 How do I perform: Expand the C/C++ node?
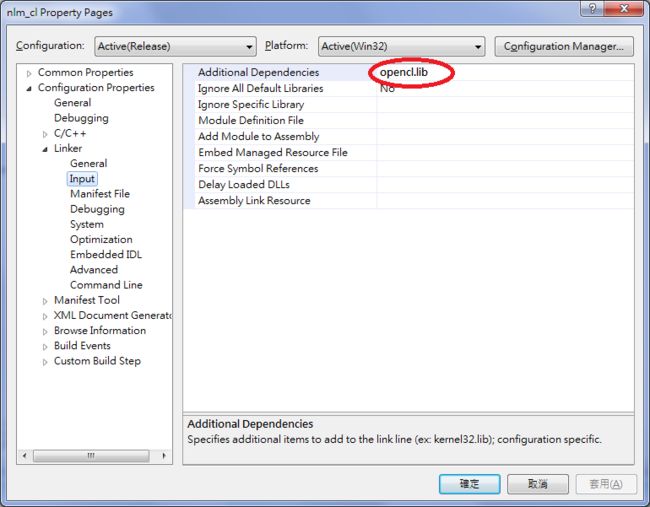point(45,134)
